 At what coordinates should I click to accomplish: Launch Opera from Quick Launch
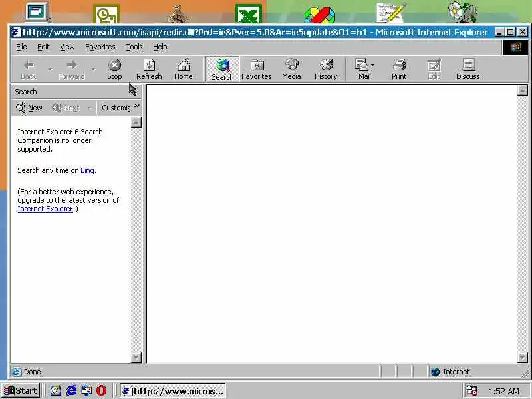(x=101, y=390)
